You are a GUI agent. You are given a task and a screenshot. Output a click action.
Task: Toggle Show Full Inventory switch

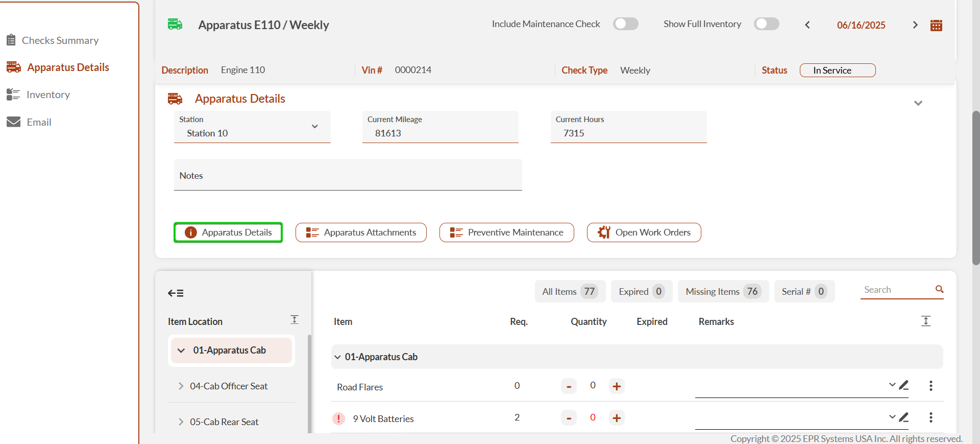766,24
